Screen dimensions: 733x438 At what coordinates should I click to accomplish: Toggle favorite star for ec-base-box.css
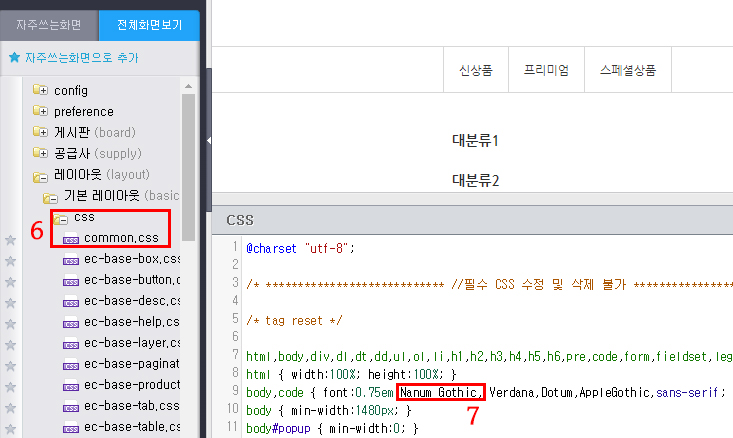[x=10, y=261]
